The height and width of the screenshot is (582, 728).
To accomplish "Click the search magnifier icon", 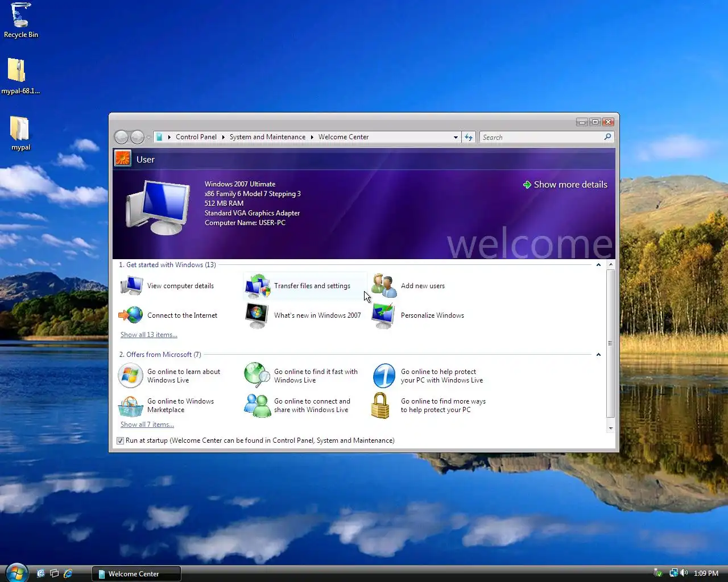I will [607, 137].
